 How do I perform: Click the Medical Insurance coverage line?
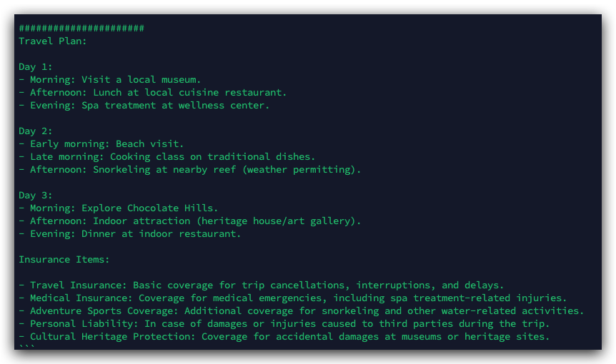(293, 298)
